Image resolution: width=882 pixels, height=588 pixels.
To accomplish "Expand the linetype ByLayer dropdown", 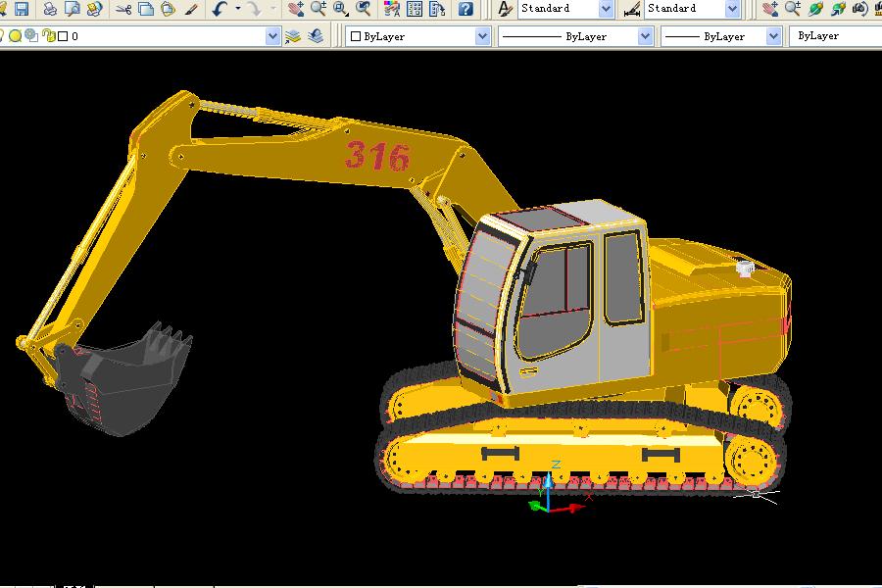I will coord(645,36).
